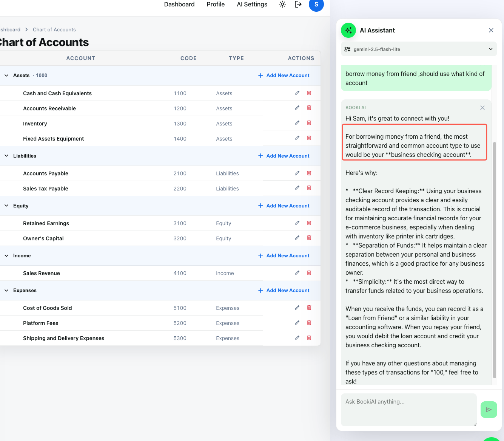The image size is (504, 441).
Task: Collapse the Assets section
Action: coord(6,75)
